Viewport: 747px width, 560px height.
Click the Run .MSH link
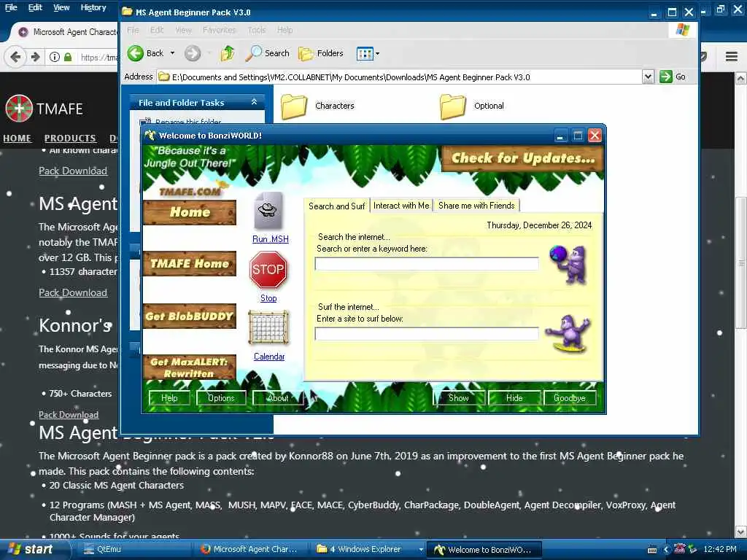coord(270,239)
